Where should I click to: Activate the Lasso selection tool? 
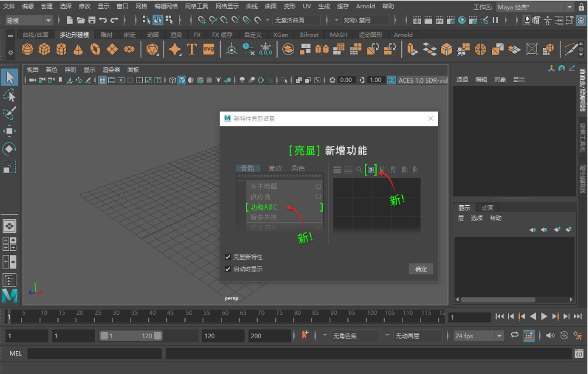tap(9, 96)
